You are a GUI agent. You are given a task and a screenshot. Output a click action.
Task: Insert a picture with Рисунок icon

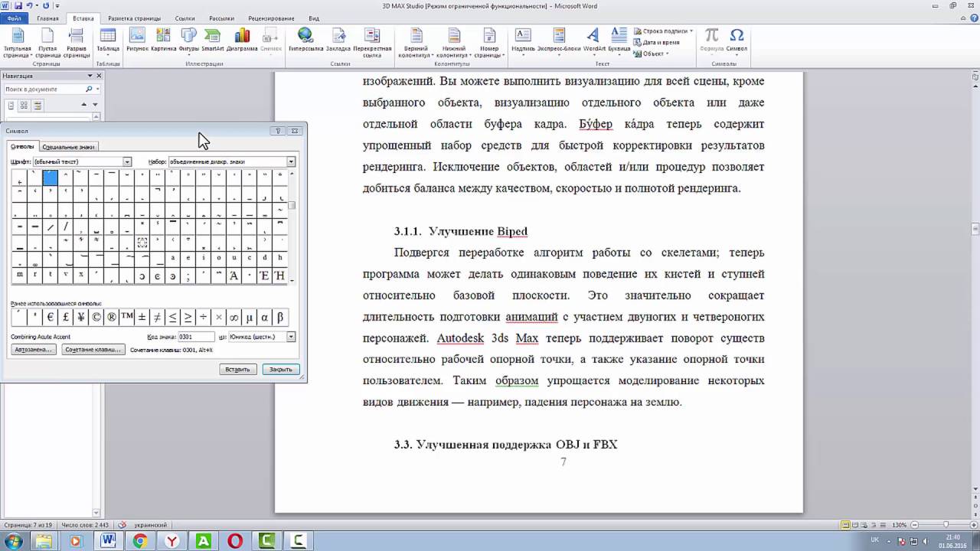click(x=137, y=40)
